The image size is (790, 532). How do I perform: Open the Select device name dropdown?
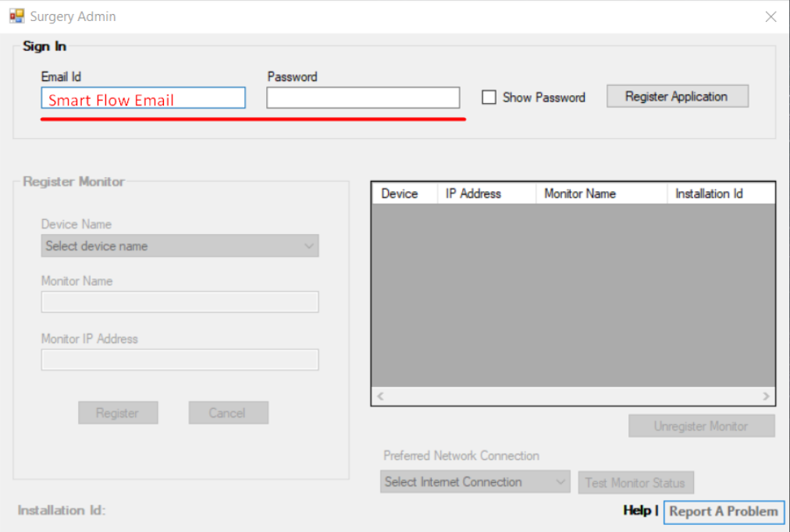tap(180, 246)
